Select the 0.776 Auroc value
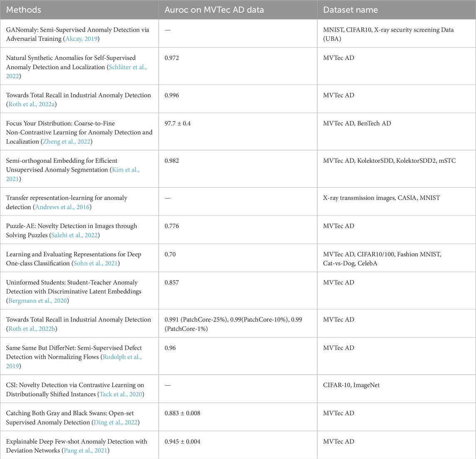The width and height of the screenshot is (476, 459). (x=172, y=226)
